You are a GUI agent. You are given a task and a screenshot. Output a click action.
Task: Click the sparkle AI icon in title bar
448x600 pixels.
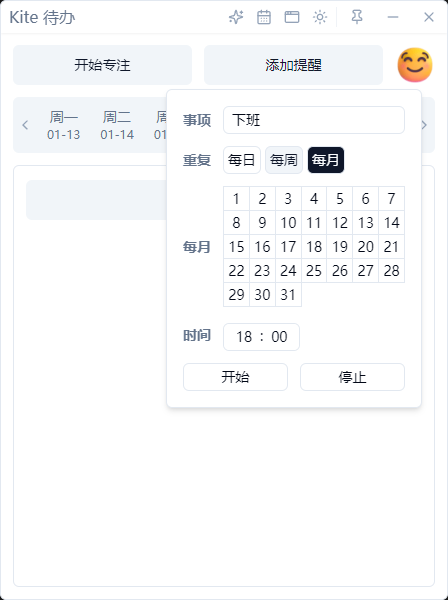[236, 17]
